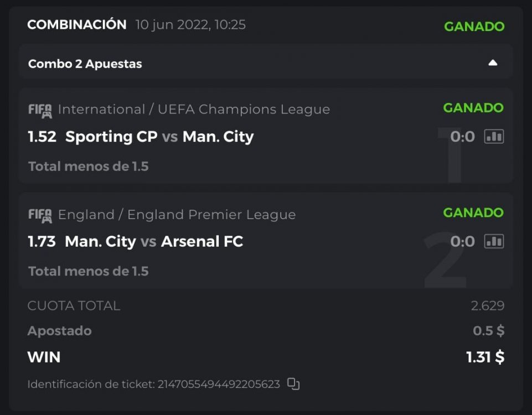This screenshot has height=415, width=532.
Task: Open Man. City vs Arsenal FC match
Action: pyautogui.click(x=154, y=242)
